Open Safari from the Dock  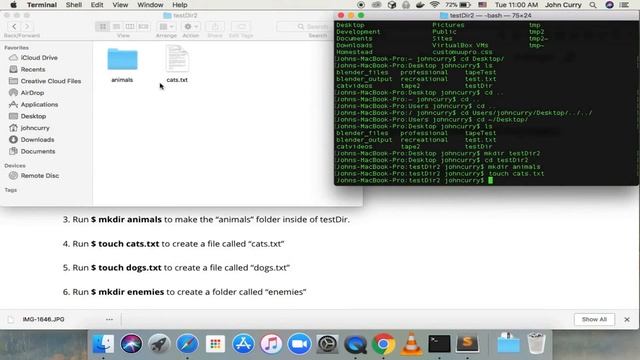tap(187, 344)
